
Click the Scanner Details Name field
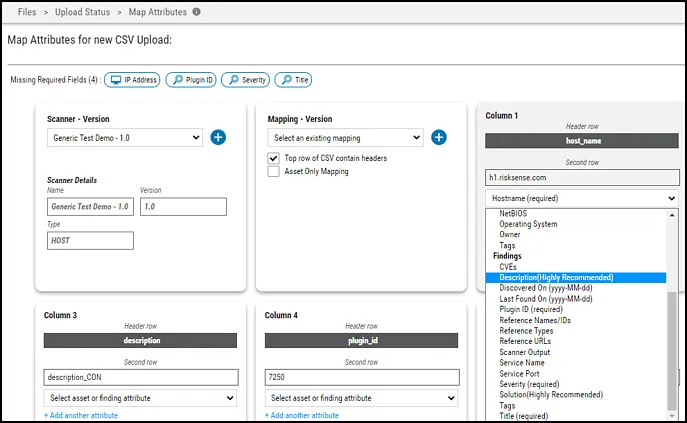pos(90,206)
